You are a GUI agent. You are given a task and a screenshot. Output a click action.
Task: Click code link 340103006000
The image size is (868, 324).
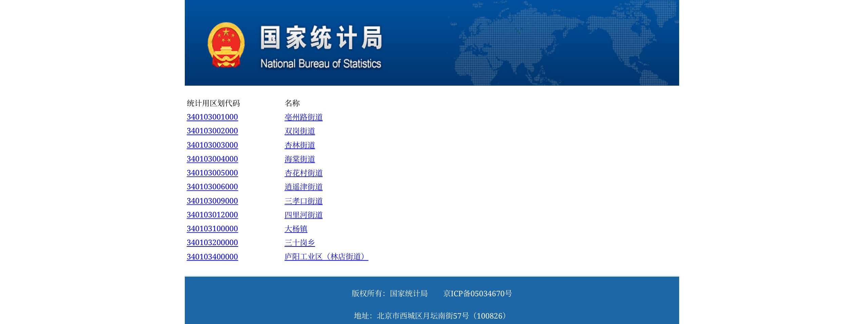click(212, 187)
